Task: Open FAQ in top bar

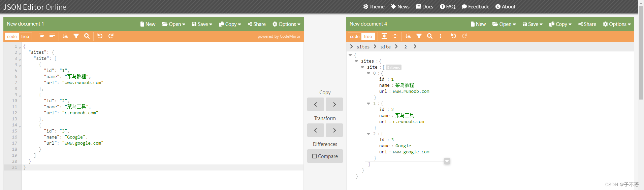Action: (448, 7)
